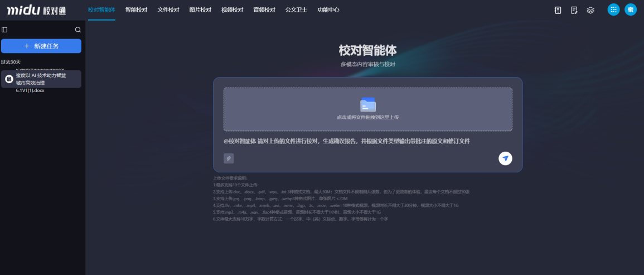Go to the 视频校对 tab
The image size is (644, 275).
[x=232, y=10]
